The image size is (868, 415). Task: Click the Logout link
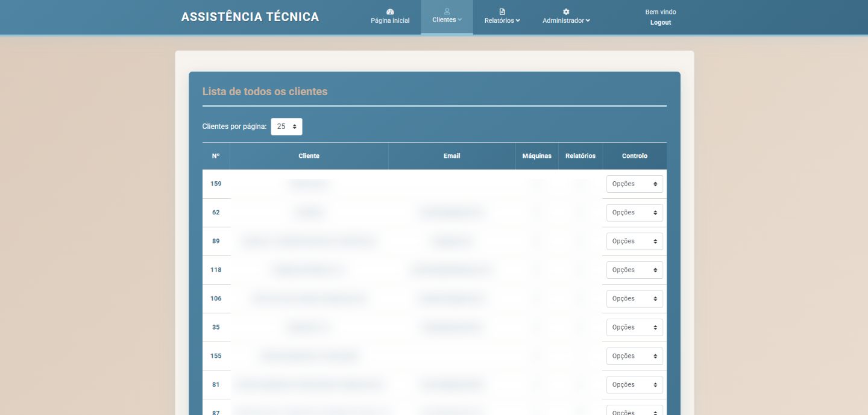(661, 23)
